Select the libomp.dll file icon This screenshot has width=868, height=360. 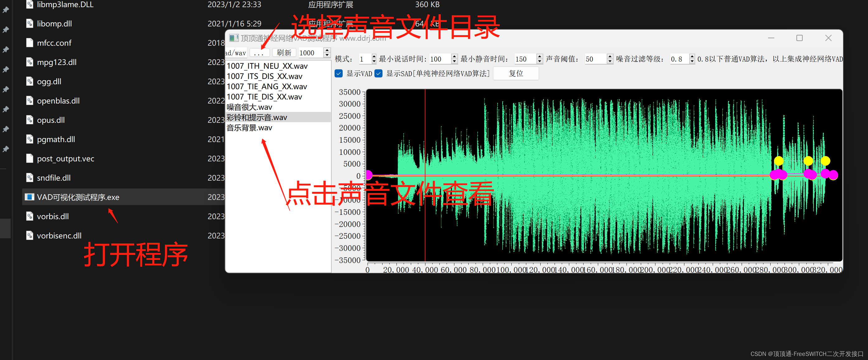(x=30, y=24)
